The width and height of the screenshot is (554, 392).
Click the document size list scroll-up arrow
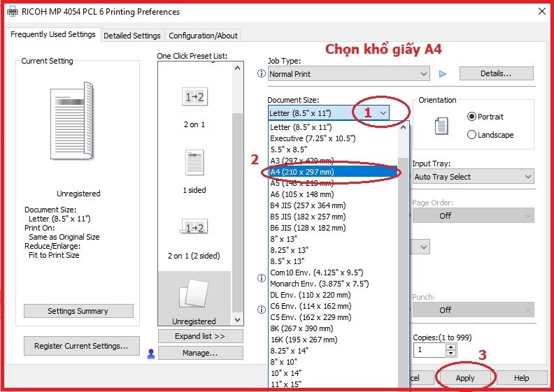tap(403, 127)
